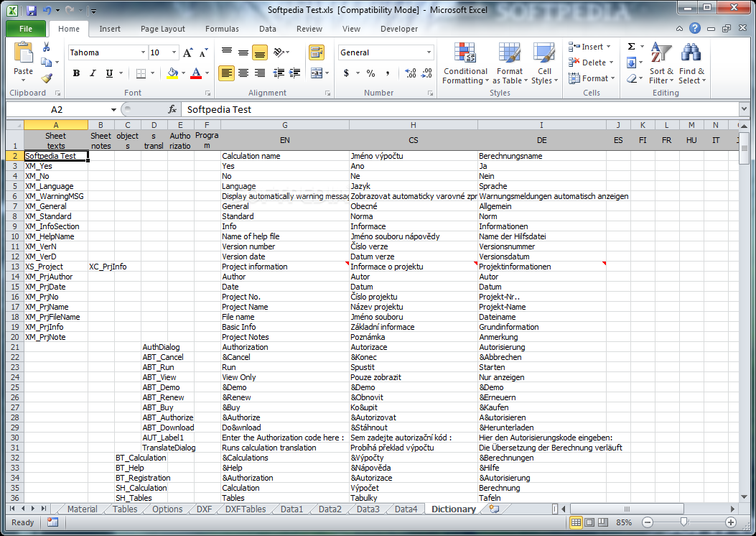Click the Copy icon
The width and height of the screenshot is (756, 536).
click(x=47, y=63)
